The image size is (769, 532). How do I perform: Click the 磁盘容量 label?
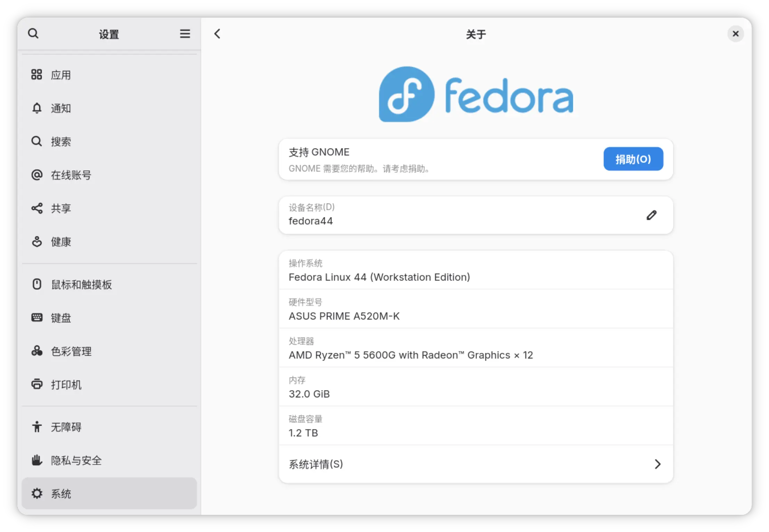pyautogui.click(x=305, y=419)
